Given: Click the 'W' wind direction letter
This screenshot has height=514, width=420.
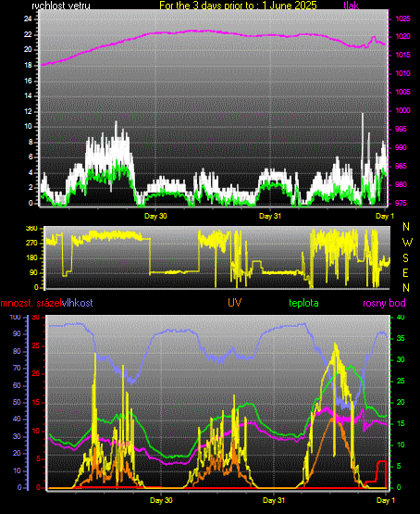Looking at the screenshot, I should [x=407, y=243].
